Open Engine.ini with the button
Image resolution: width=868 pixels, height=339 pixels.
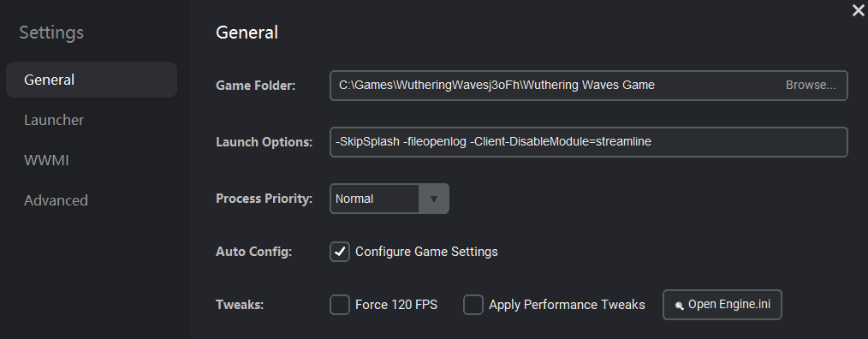point(722,305)
